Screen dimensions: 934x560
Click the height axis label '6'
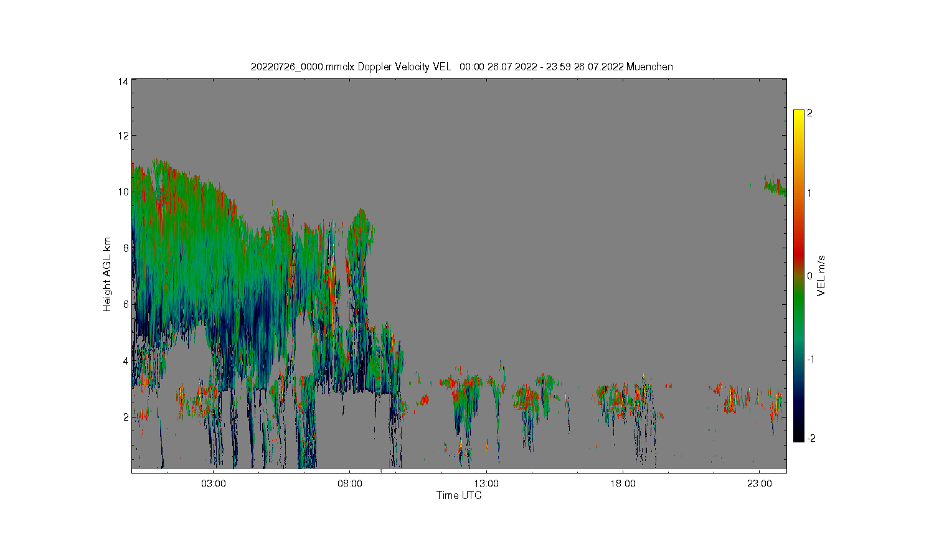(x=126, y=304)
